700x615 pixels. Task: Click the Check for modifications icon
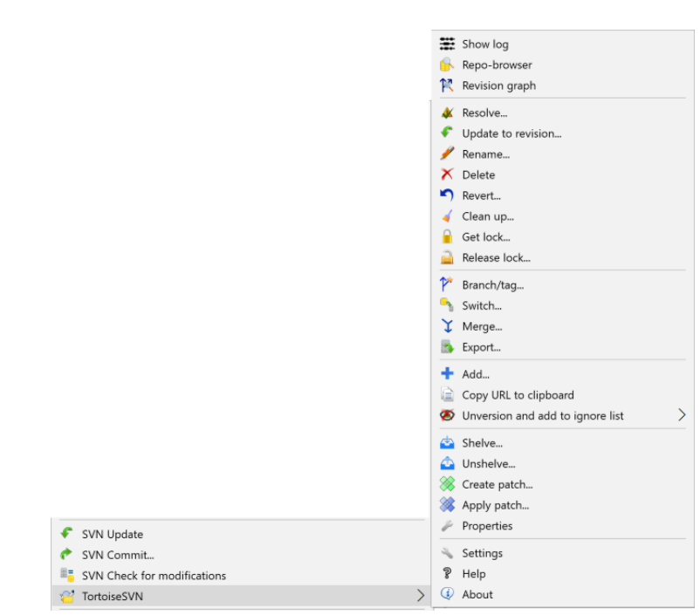click(67, 575)
